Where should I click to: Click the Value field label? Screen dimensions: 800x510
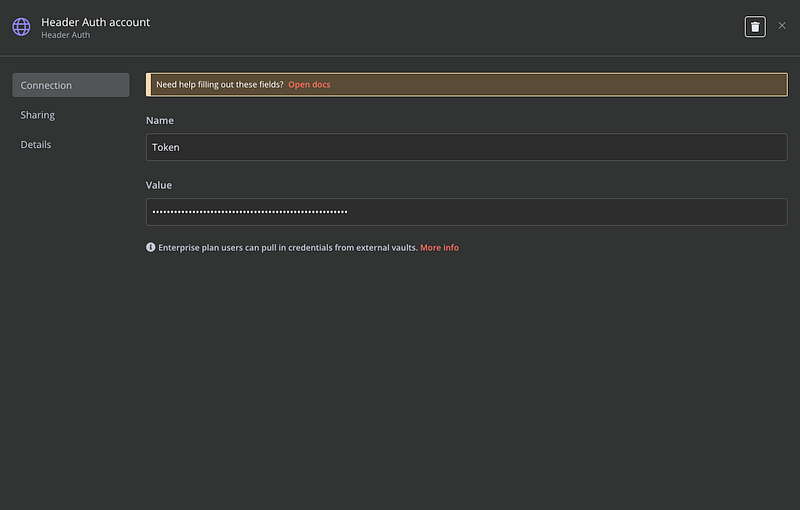[159, 185]
